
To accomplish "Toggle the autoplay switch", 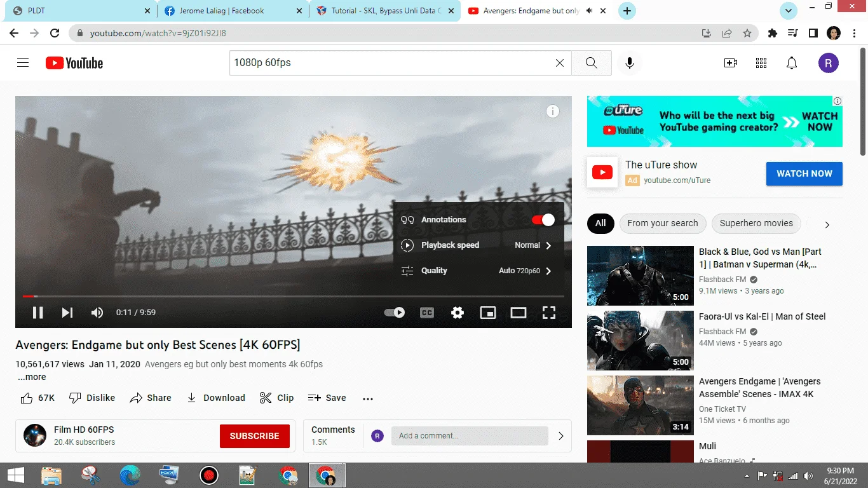I will coord(395,312).
